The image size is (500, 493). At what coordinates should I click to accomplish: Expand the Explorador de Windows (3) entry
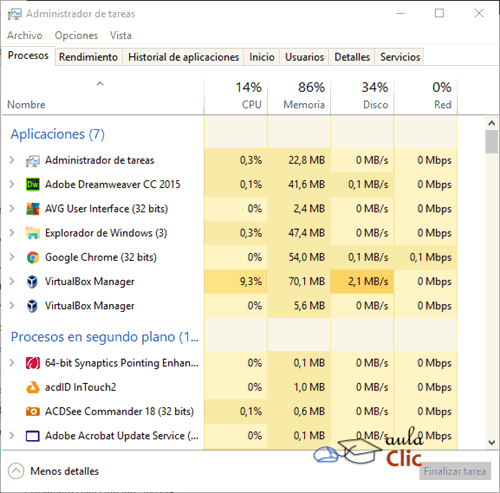point(12,233)
